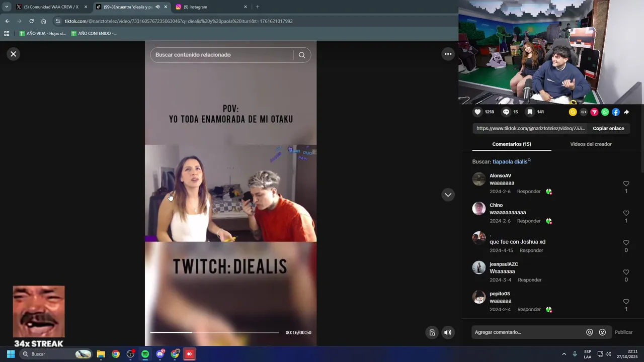Screen dimensions: 644x362
Task: Open more share options arrow
Action: click(626, 112)
